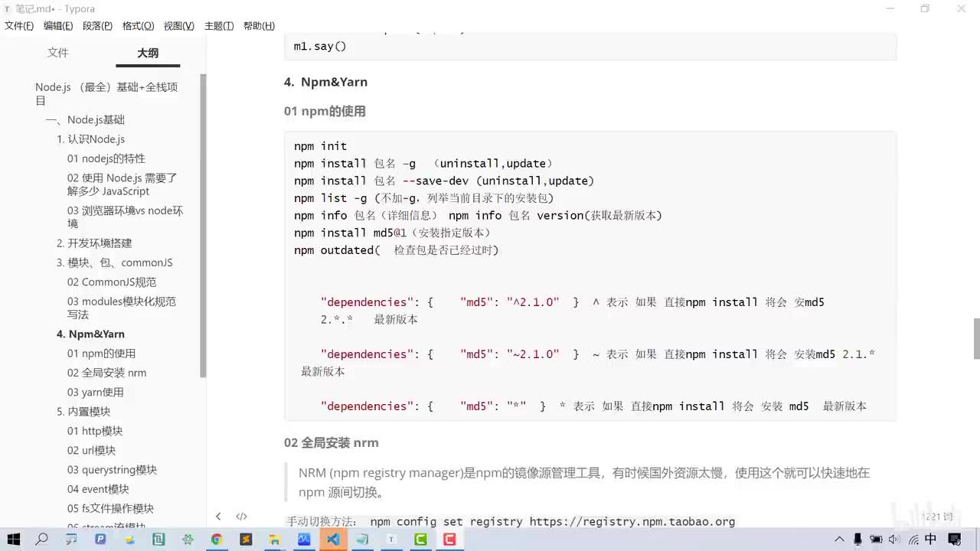Open Wi-Fi network settings in tray
This screenshot has height=551, width=980.
(x=912, y=540)
